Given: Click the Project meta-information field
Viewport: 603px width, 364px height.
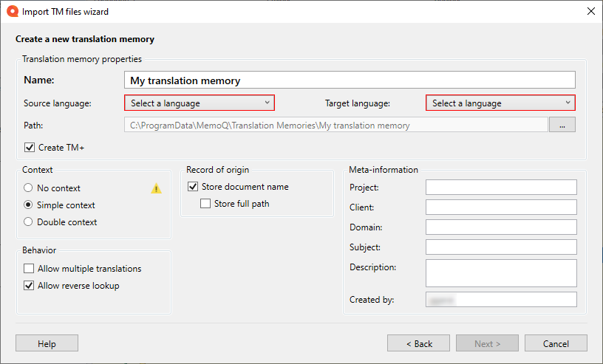Looking at the screenshot, I should click(501, 188).
